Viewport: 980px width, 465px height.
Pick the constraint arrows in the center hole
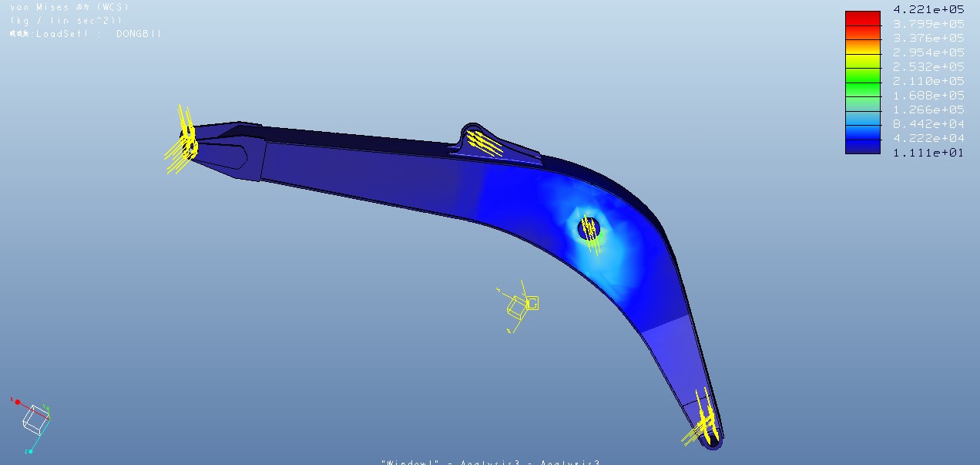tap(589, 233)
